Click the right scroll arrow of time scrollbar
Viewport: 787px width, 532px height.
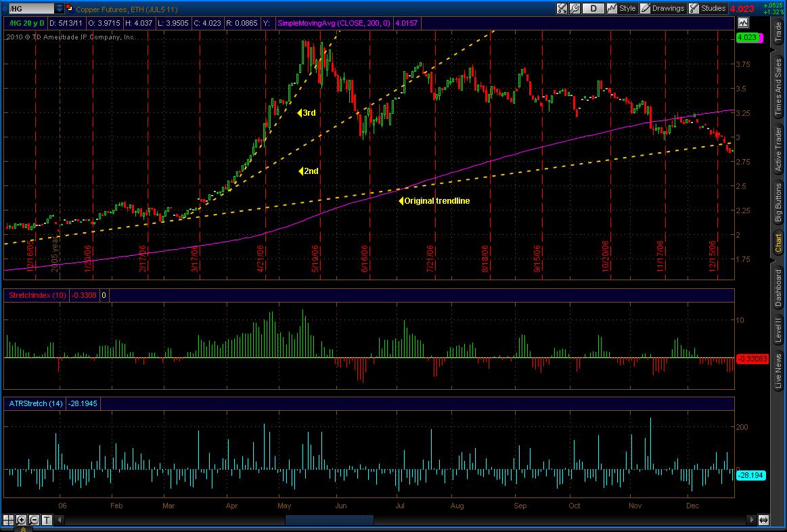(751, 520)
